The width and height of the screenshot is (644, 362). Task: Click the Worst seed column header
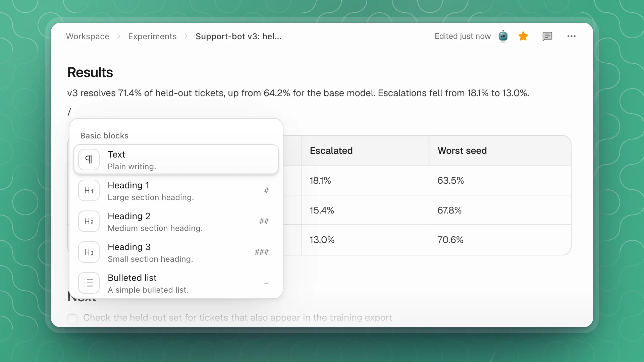point(500,150)
